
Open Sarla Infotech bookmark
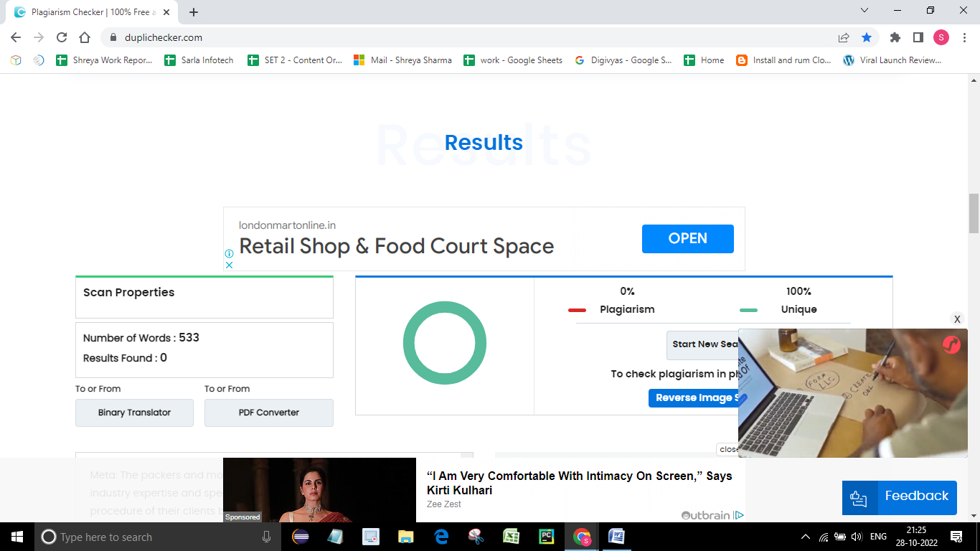point(199,60)
